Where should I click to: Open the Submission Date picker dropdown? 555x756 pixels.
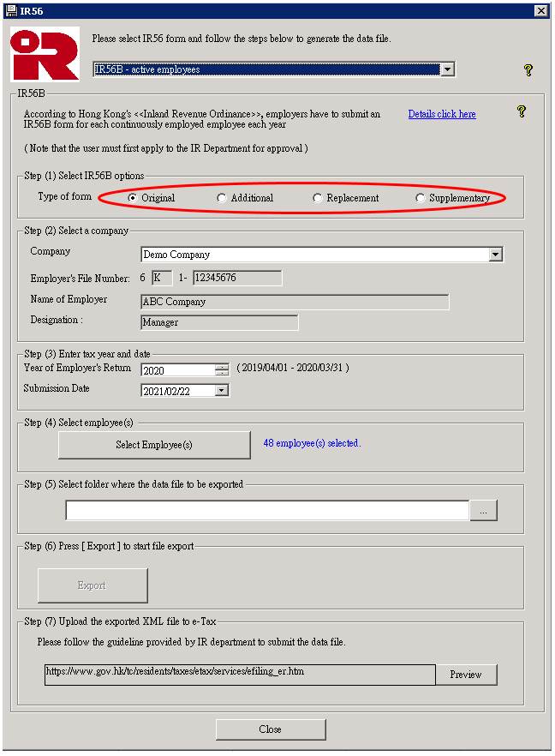222,390
